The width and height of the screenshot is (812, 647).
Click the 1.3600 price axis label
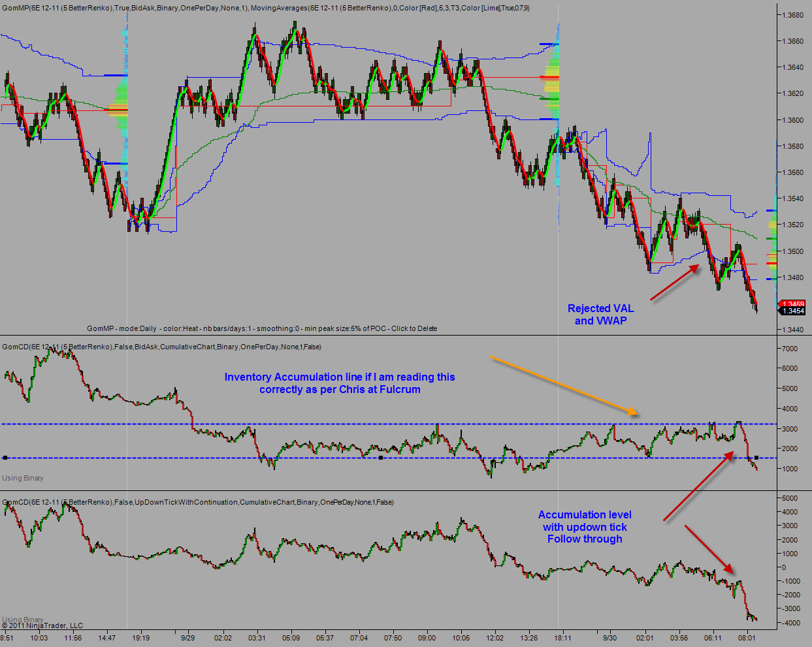[792, 120]
